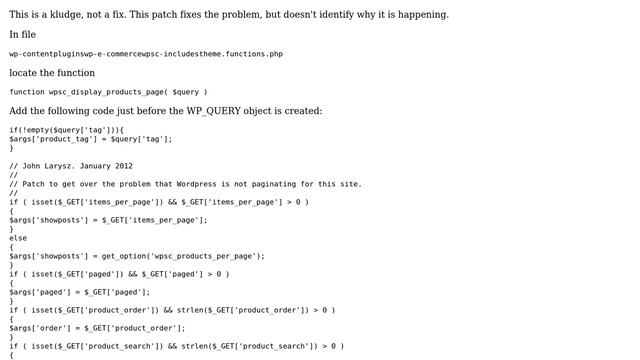Viewport: 640px width, 360px height.
Task: Click the 'else' keyword line
Action: (18, 238)
